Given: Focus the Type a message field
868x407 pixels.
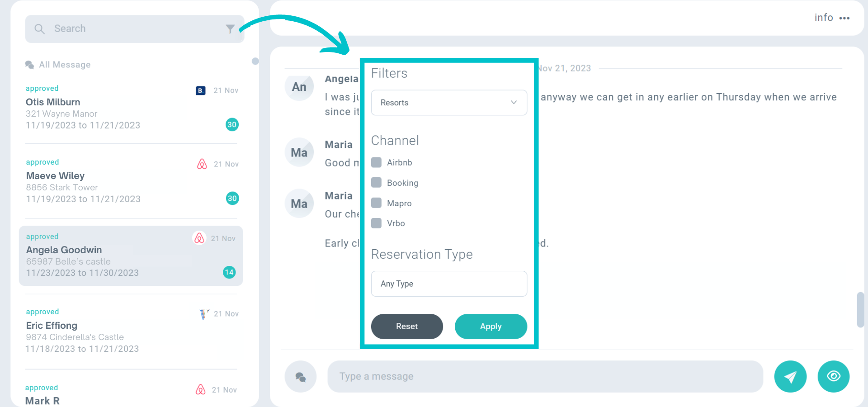Looking at the screenshot, I should tap(545, 376).
